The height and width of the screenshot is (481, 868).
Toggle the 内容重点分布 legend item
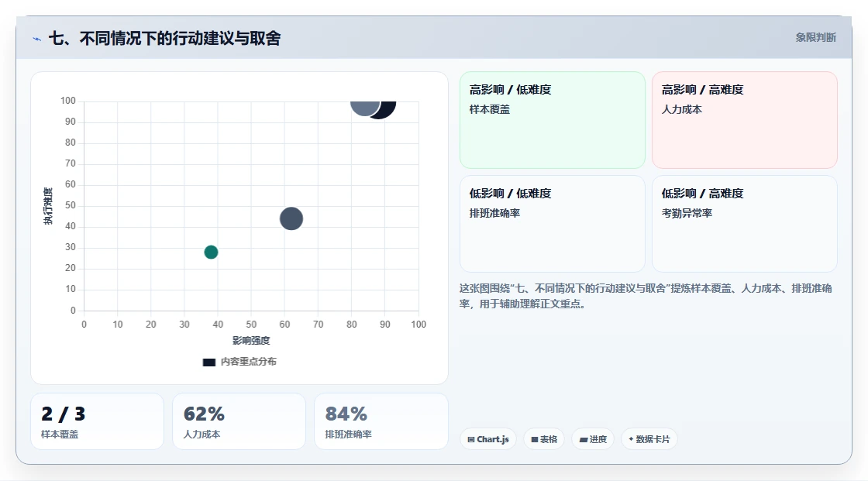point(239,362)
